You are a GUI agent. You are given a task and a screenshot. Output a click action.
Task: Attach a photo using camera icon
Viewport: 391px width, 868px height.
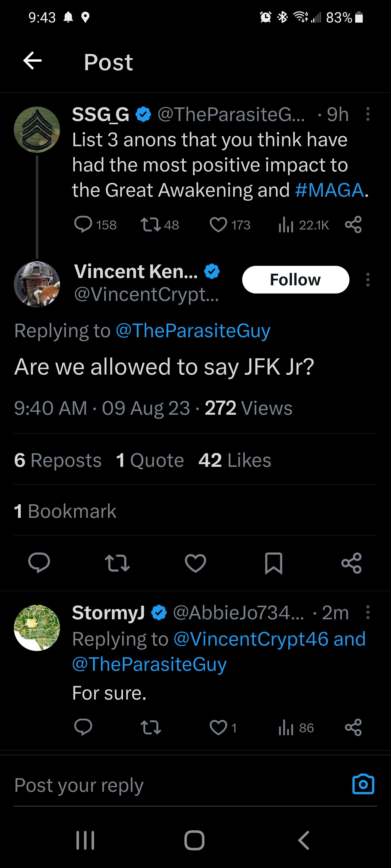point(363,784)
